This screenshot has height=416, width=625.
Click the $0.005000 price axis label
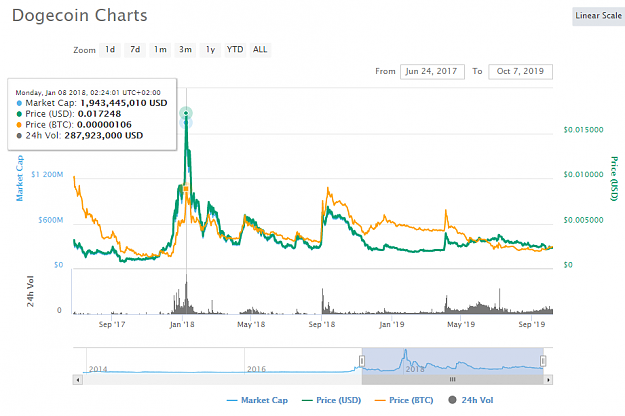[x=583, y=220]
